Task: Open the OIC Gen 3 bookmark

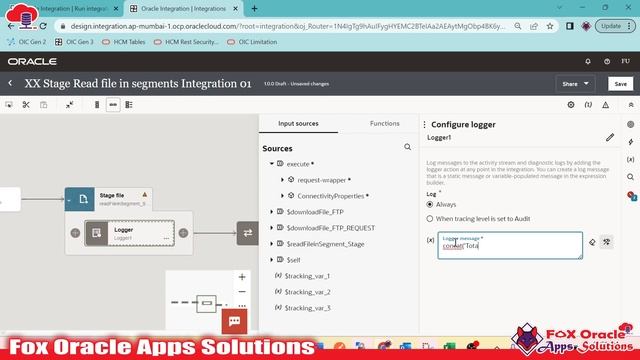Action: coord(74,42)
